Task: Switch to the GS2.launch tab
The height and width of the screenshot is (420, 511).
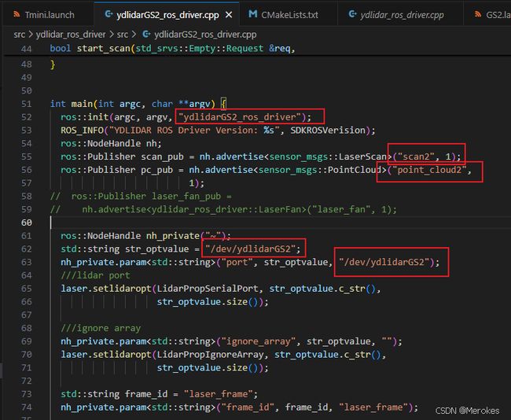Action: [498, 15]
